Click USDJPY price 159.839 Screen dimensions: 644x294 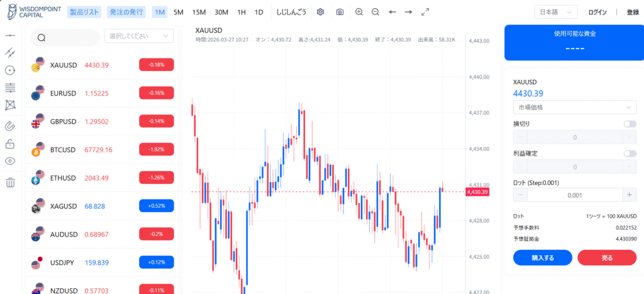pyautogui.click(x=97, y=263)
